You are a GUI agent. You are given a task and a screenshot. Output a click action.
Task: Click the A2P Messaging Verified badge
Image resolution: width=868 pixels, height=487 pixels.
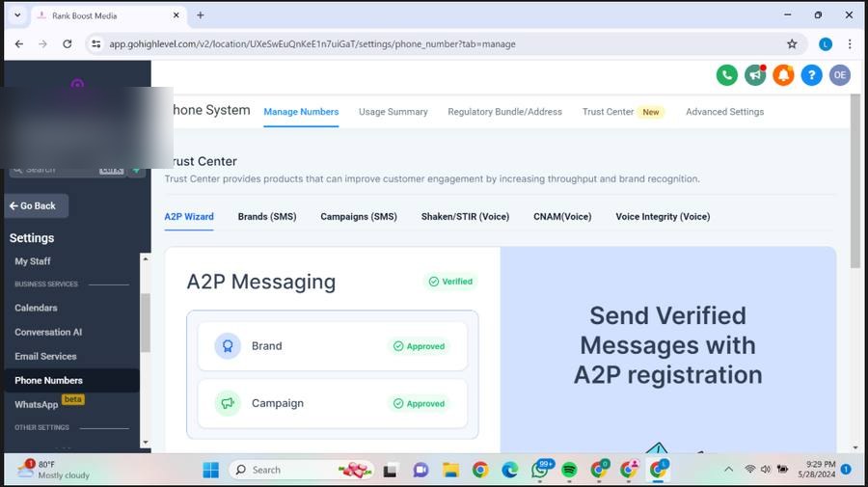tap(450, 282)
